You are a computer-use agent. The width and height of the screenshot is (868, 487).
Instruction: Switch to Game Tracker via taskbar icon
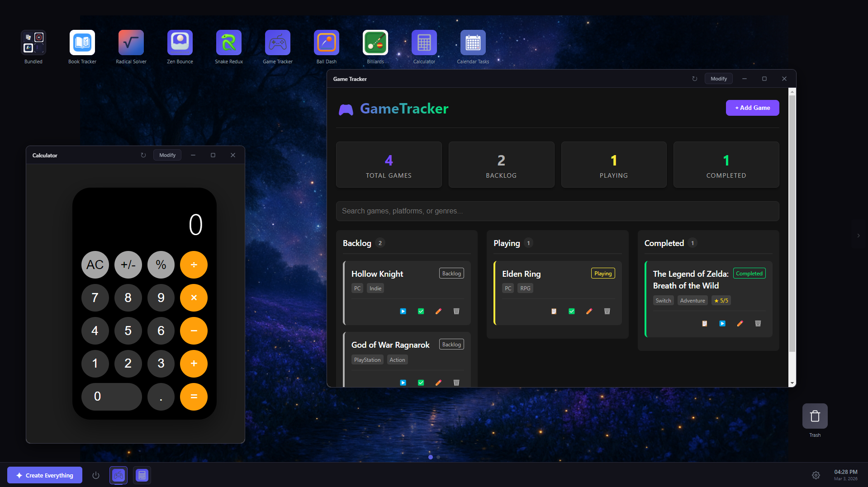pos(119,475)
